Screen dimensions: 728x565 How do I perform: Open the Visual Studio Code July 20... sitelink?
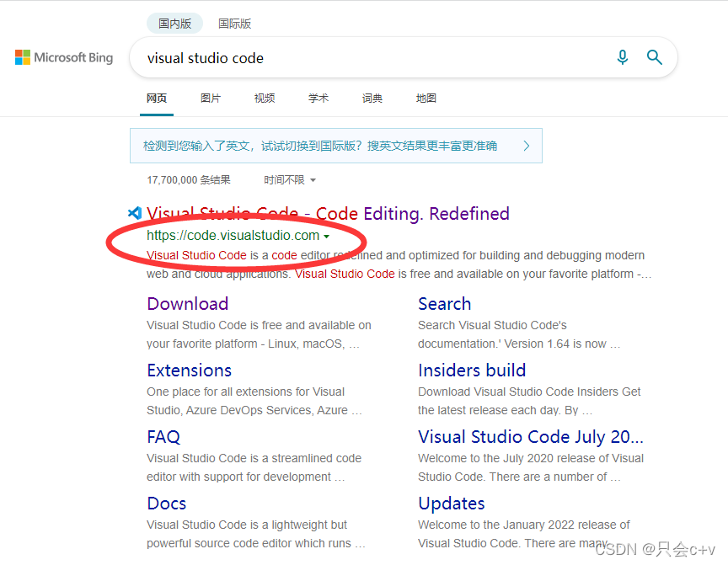531,436
